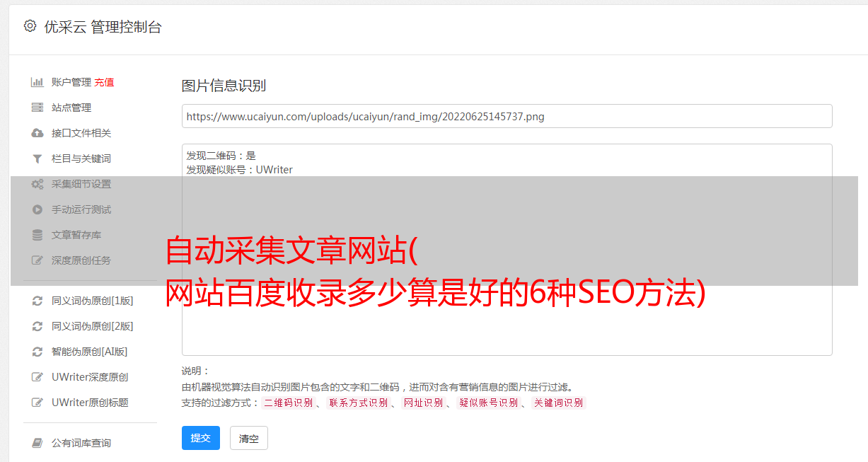Open UWriter深度原创 page

click(90, 377)
